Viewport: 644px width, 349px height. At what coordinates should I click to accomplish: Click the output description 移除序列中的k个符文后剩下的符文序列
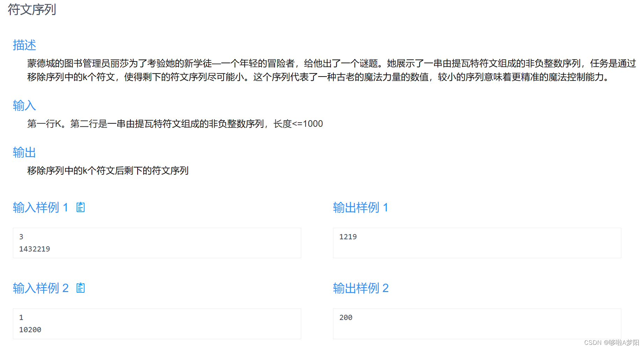[x=108, y=170]
